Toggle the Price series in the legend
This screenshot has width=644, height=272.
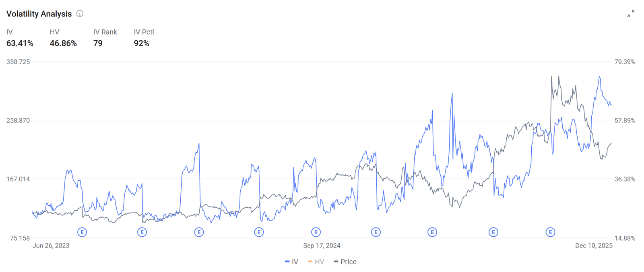345,262
